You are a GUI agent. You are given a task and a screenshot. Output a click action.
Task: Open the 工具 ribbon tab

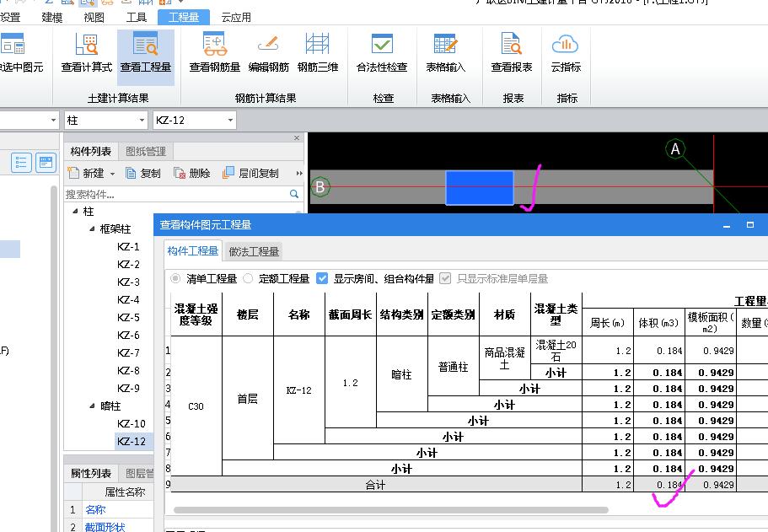coord(137,18)
